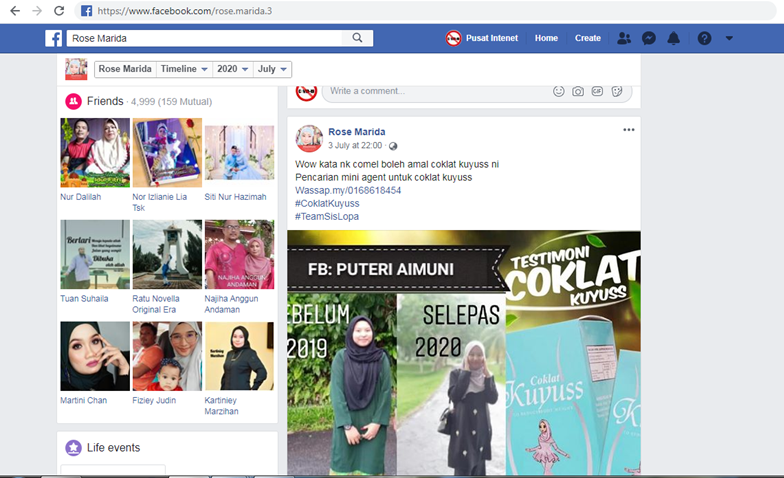Expand the Timeline dropdown
The image size is (784, 478).
185,69
